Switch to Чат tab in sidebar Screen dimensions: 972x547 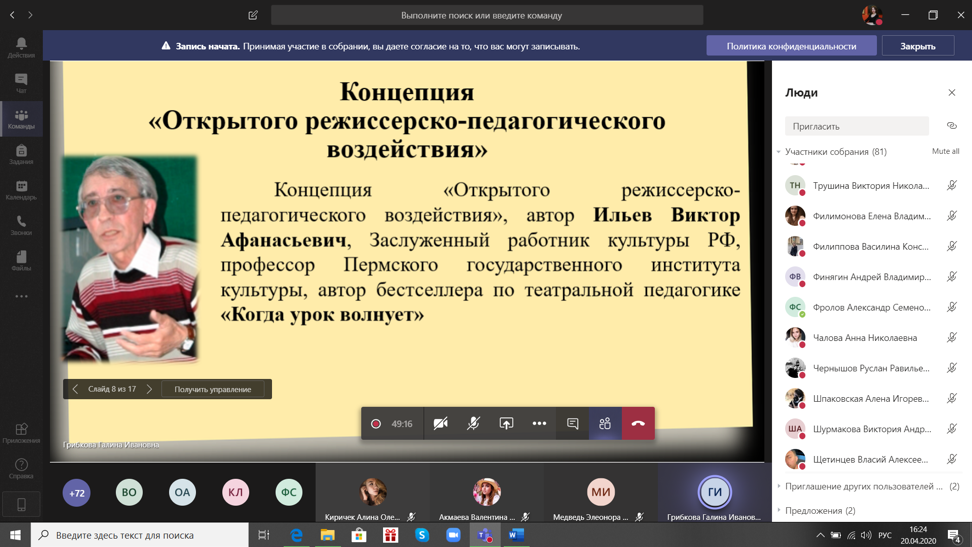21,83
